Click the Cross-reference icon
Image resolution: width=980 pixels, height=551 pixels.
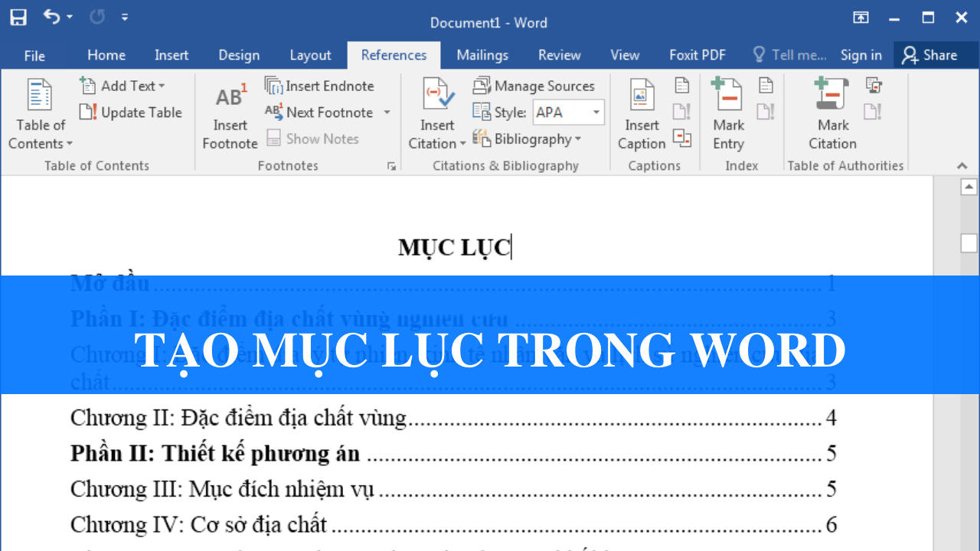click(681, 139)
